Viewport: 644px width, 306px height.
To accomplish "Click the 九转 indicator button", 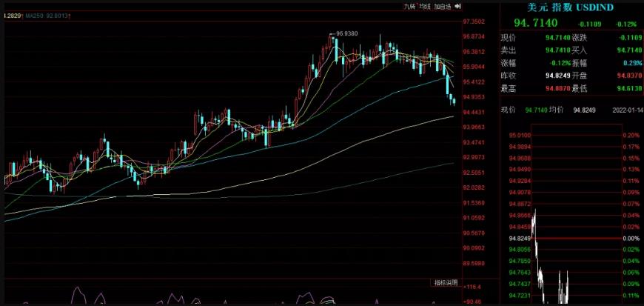I will [x=409, y=6].
